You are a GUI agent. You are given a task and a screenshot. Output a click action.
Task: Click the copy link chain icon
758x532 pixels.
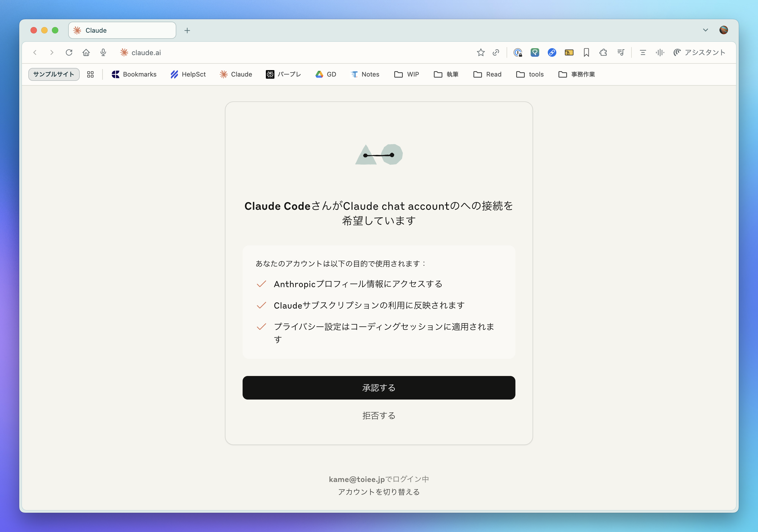496,52
